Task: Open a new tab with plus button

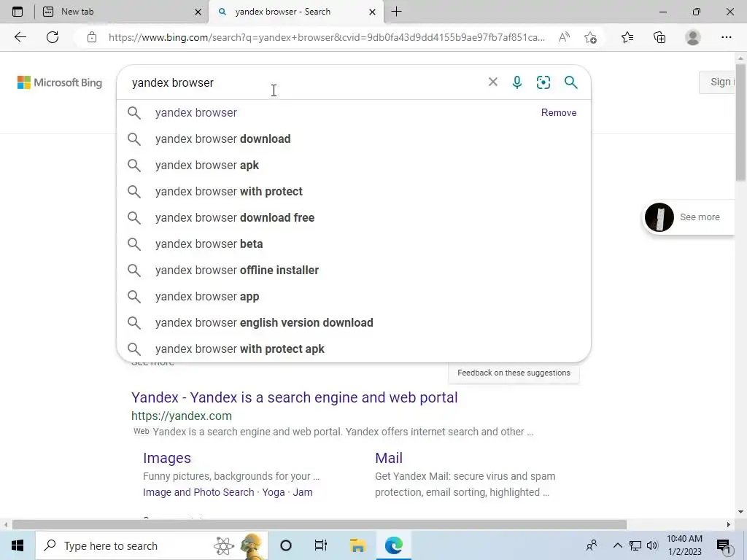Action: tap(396, 12)
